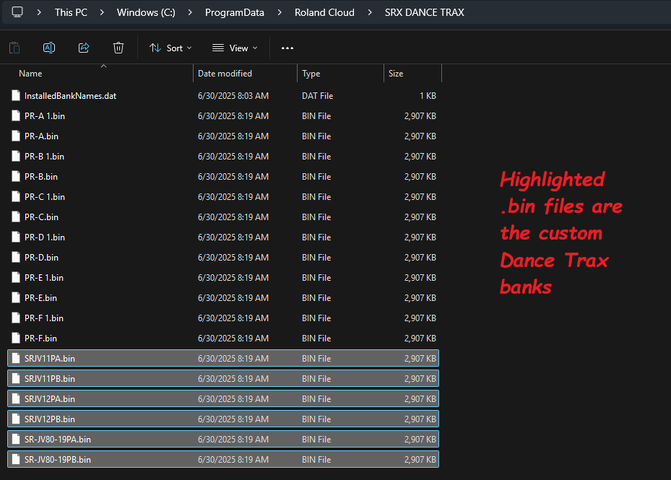
Task: Go to Roland Cloud breadcrumb
Action: [324, 12]
